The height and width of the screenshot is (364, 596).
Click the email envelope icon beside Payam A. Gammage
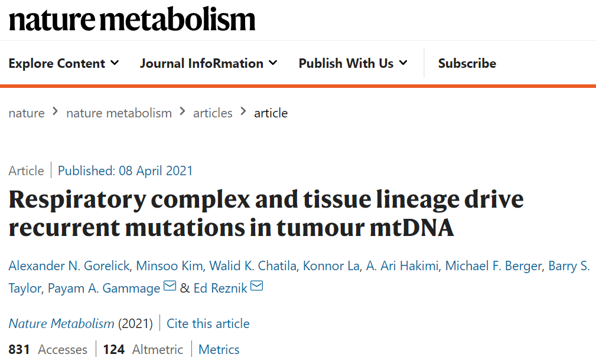coord(170,286)
